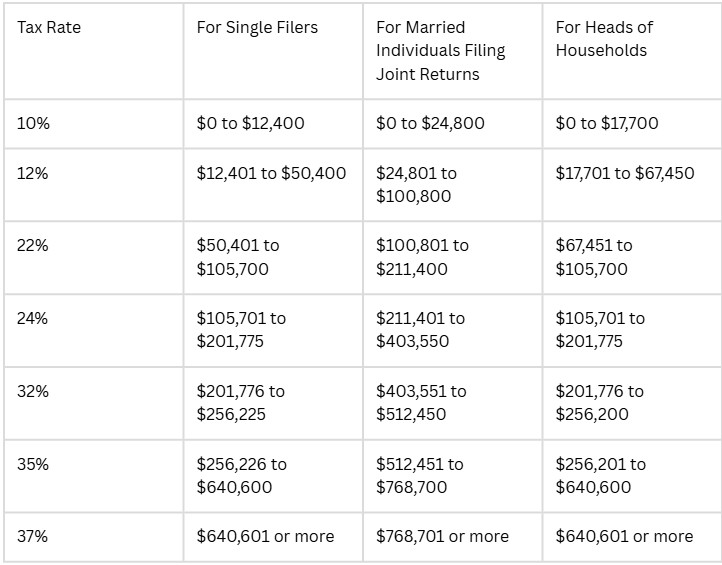Click the "$256,226 to $640,600" cell
Image resolution: width=722 pixels, height=565 pixels.
pyautogui.click(x=241, y=476)
